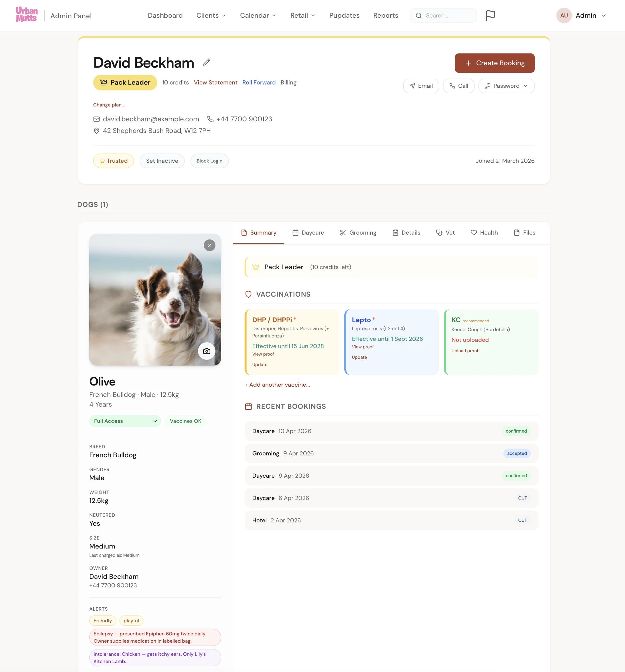Viewport: 625px width, 672px height.
Task: Click the Urban Mutts logo
Action: click(x=26, y=15)
